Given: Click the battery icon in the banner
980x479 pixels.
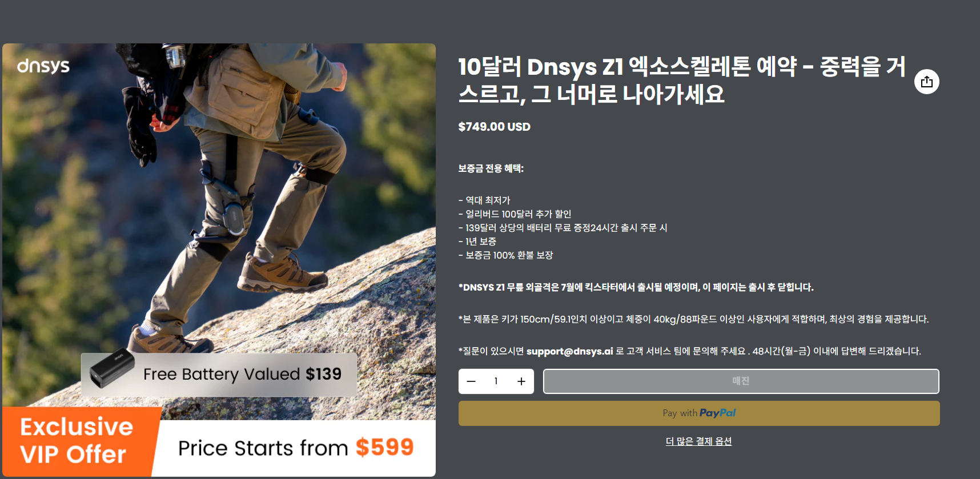Looking at the screenshot, I should pos(112,368).
